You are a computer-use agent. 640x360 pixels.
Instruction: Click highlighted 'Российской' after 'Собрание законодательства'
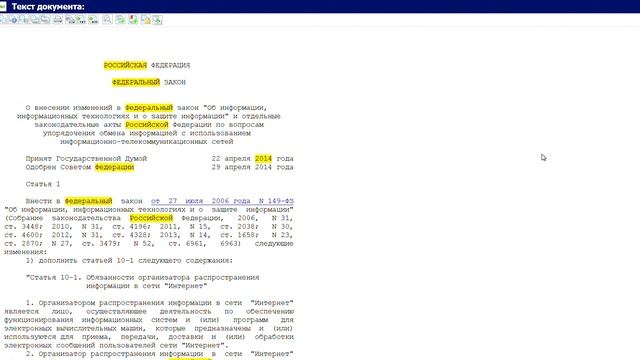(x=151, y=218)
